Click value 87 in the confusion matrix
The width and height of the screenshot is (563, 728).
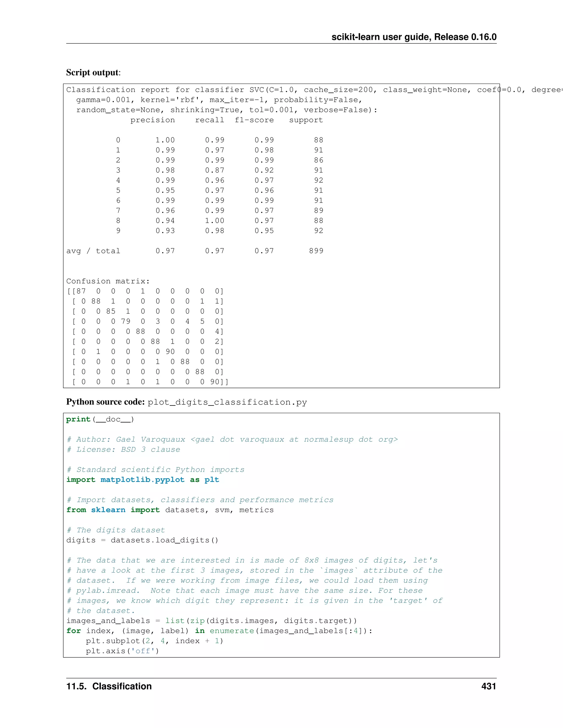[x=81, y=291]
